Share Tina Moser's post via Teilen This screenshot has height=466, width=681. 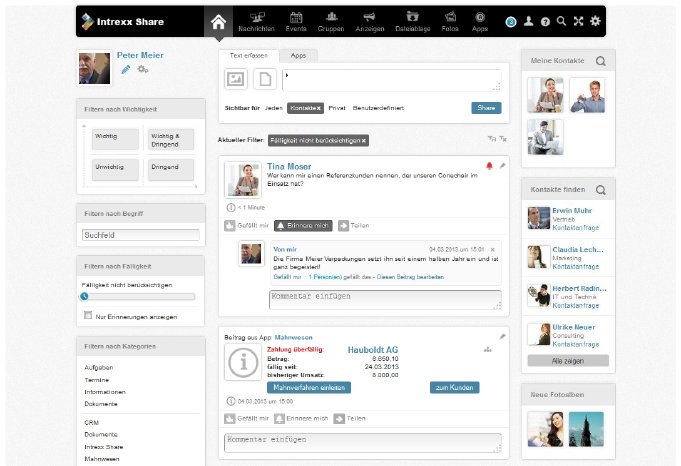click(354, 226)
